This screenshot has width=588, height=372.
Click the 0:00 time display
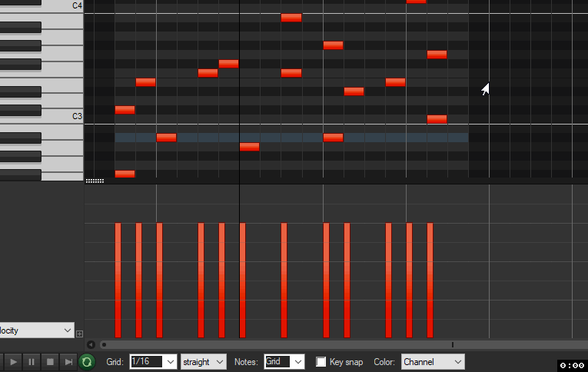(x=573, y=365)
